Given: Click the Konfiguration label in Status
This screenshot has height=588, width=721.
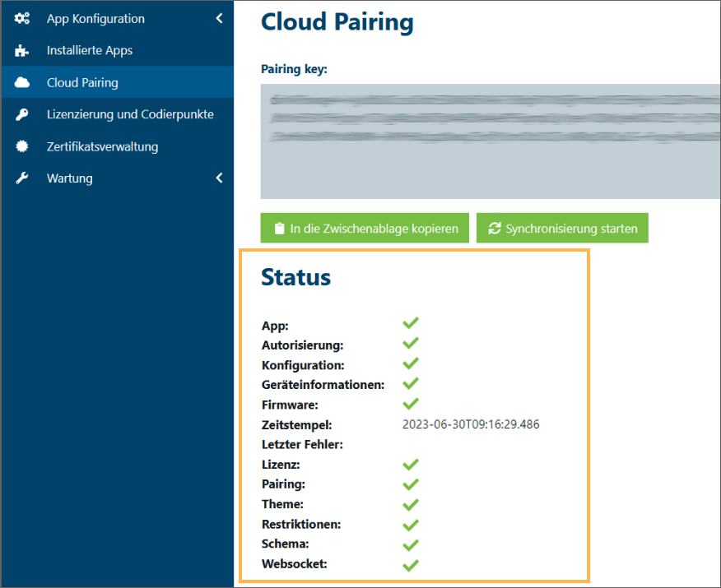Looking at the screenshot, I should pyautogui.click(x=303, y=366).
